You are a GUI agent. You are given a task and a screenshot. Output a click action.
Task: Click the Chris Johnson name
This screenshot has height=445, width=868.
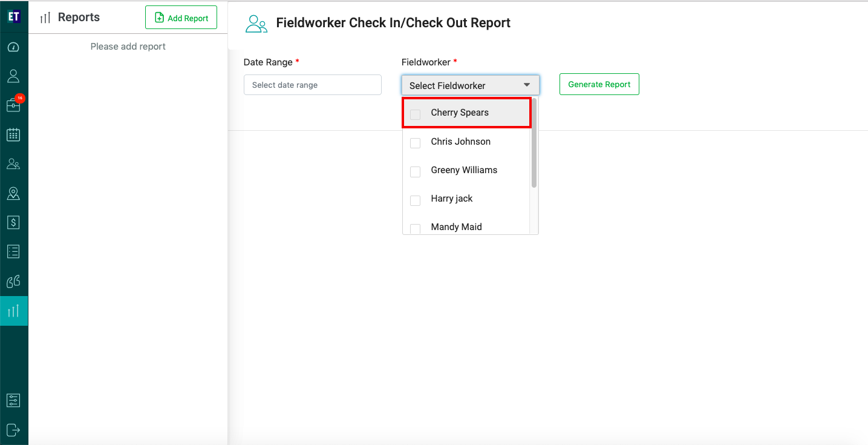(461, 142)
